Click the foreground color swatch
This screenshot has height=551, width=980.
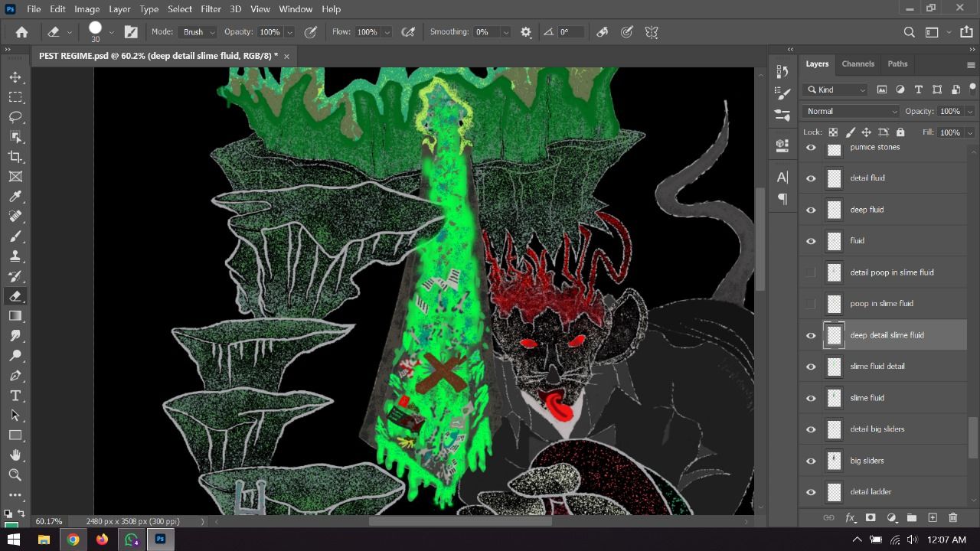pos(10,525)
